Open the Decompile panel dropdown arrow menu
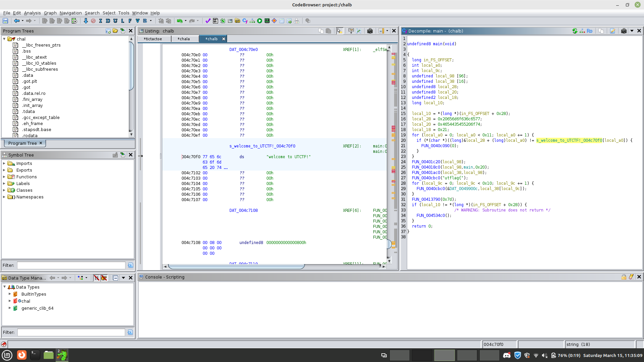This screenshot has height=362, width=644. (x=632, y=31)
